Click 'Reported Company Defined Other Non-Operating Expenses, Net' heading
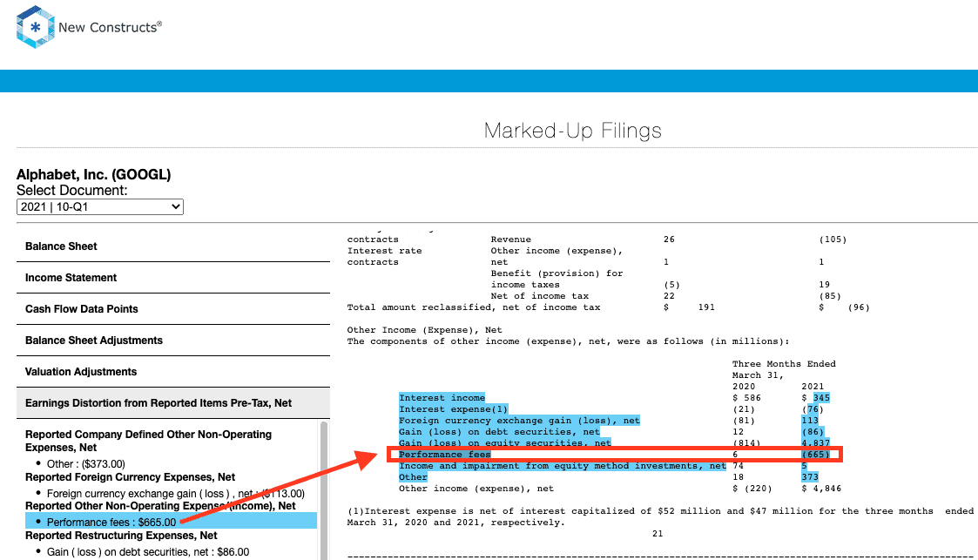Viewport: 978px width, 560px height. coord(148,441)
